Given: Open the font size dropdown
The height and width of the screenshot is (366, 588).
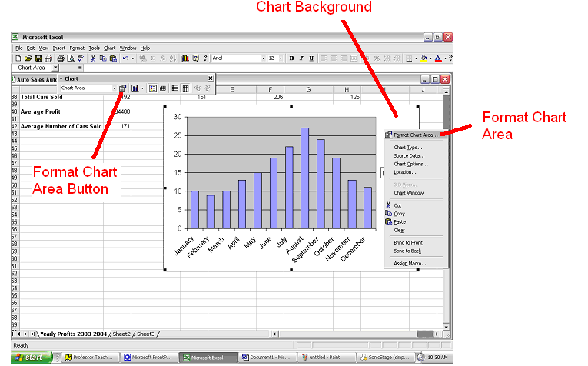Looking at the screenshot, I should click(281, 58).
